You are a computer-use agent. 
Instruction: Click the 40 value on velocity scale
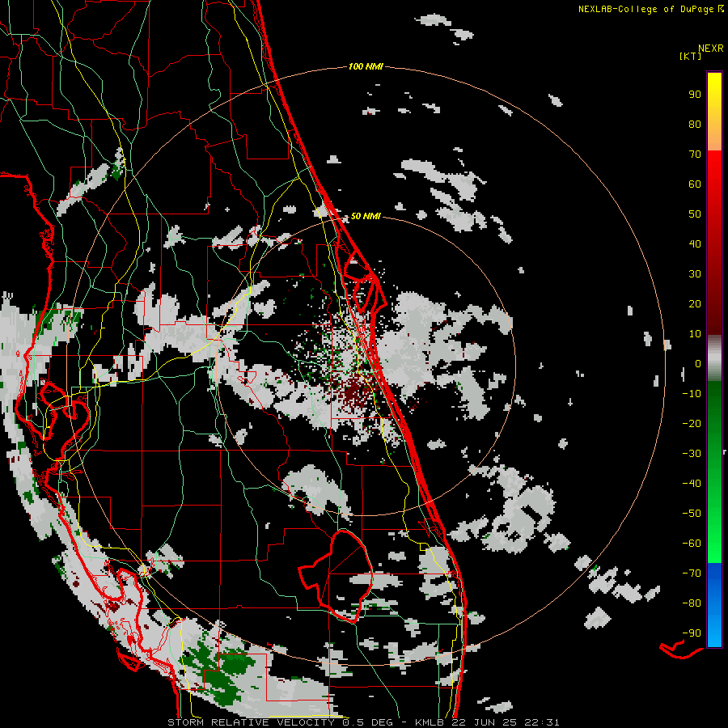(x=695, y=244)
